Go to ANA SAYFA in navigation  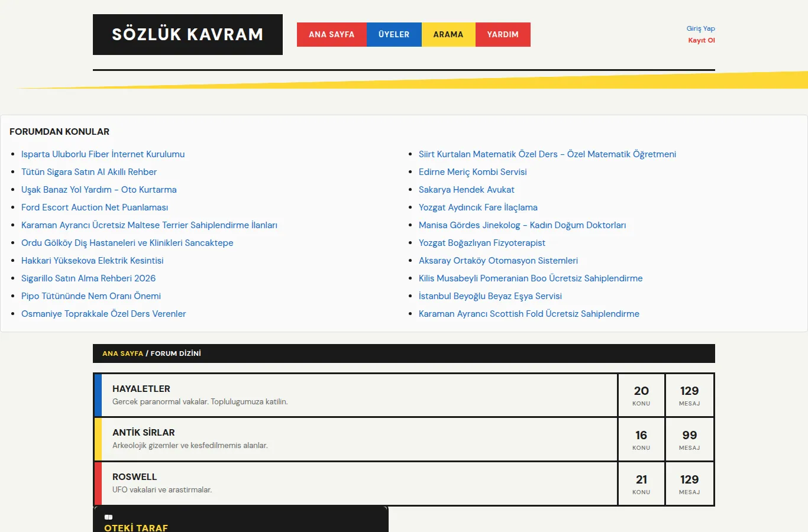point(332,34)
